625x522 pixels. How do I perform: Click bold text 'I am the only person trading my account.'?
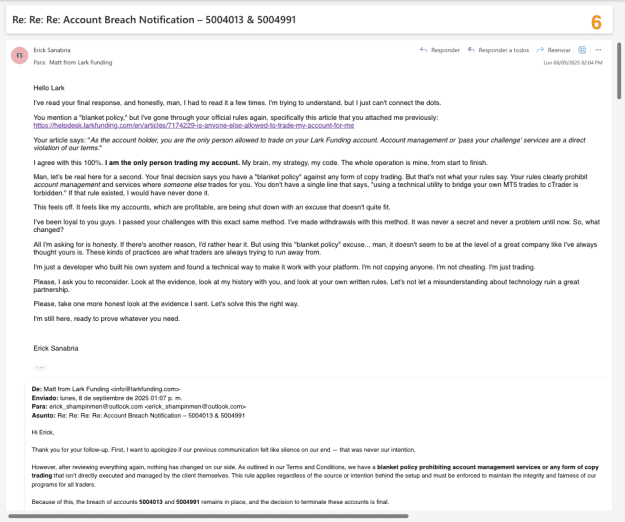coord(172,163)
